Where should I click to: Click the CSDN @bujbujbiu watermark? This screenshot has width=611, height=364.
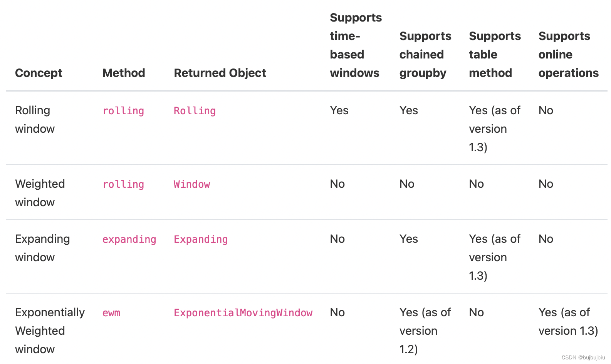click(x=583, y=357)
